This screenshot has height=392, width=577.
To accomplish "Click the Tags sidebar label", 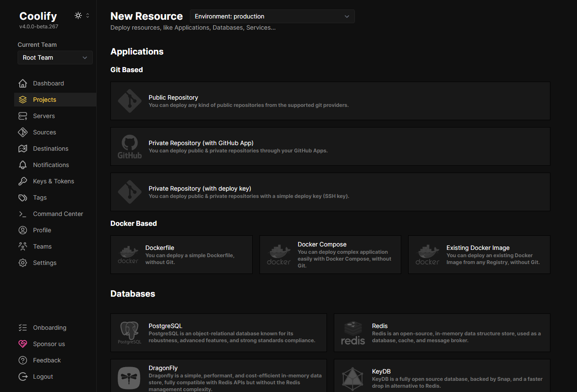I will point(40,198).
